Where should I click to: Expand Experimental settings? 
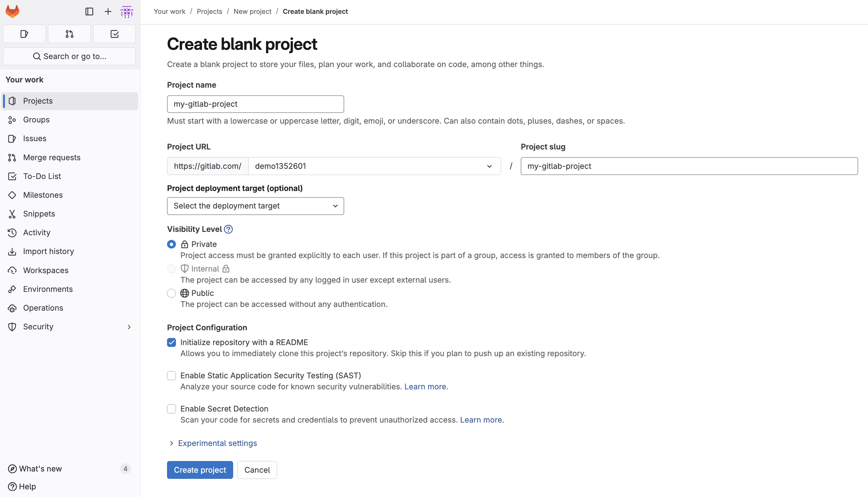pyautogui.click(x=217, y=443)
